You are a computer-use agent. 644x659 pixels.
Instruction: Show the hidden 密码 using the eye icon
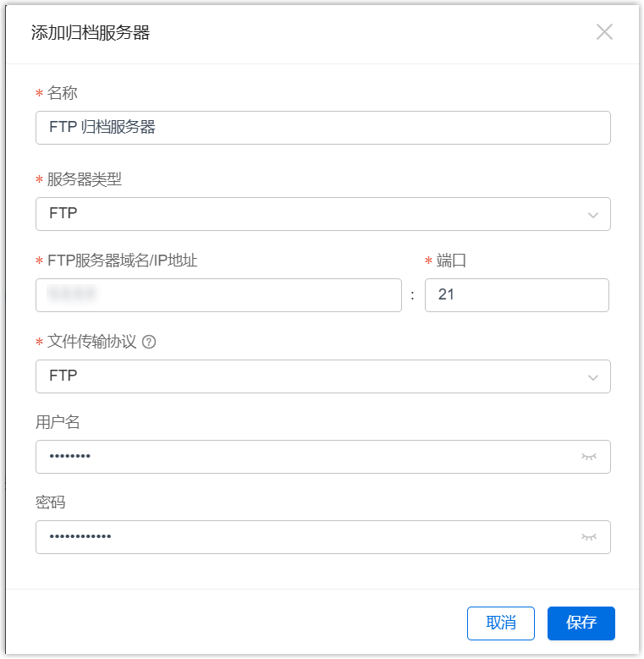pos(589,537)
